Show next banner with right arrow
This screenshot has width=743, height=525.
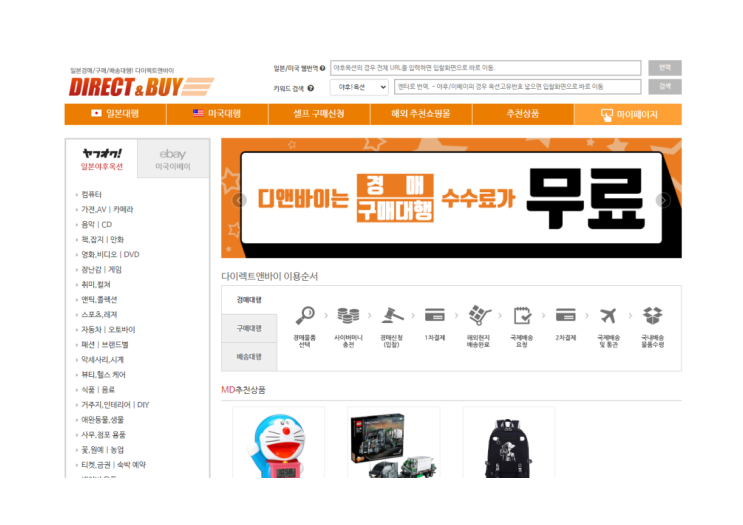(x=663, y=200)
